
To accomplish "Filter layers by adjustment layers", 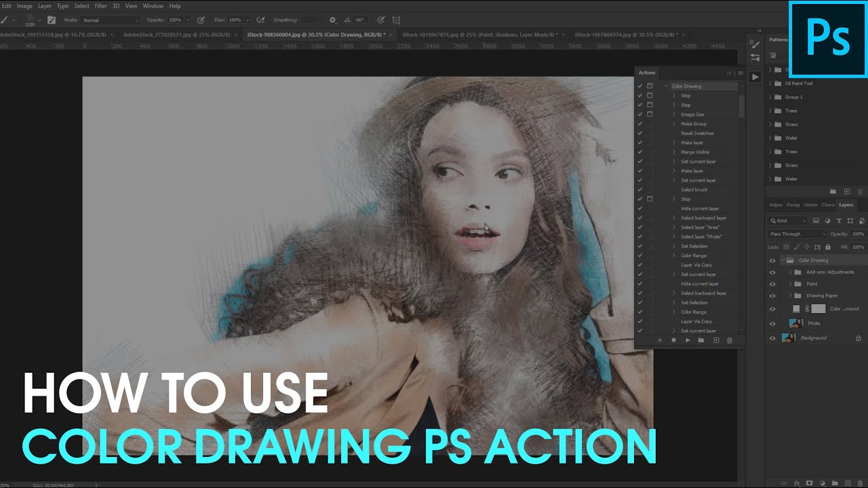I will pos(828,220).
